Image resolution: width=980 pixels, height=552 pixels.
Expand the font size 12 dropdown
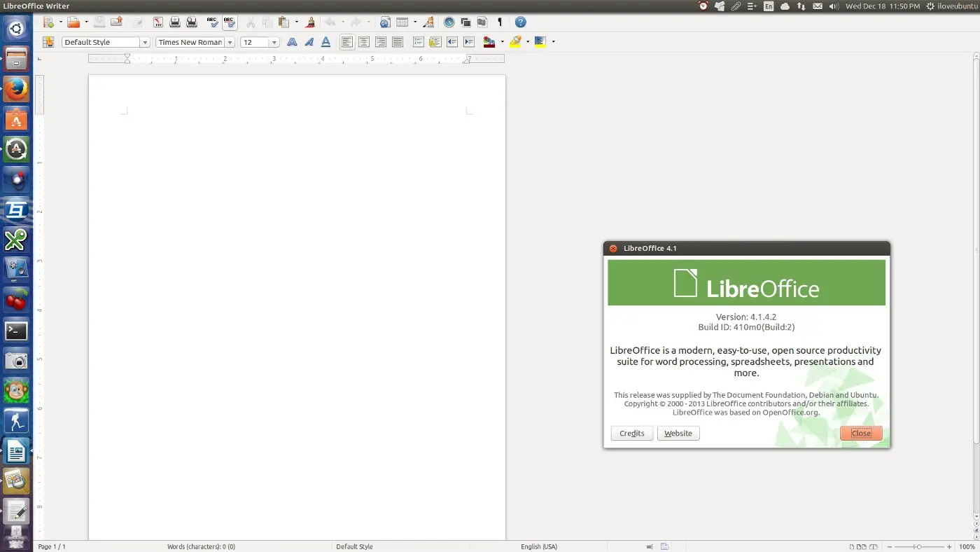274,43
